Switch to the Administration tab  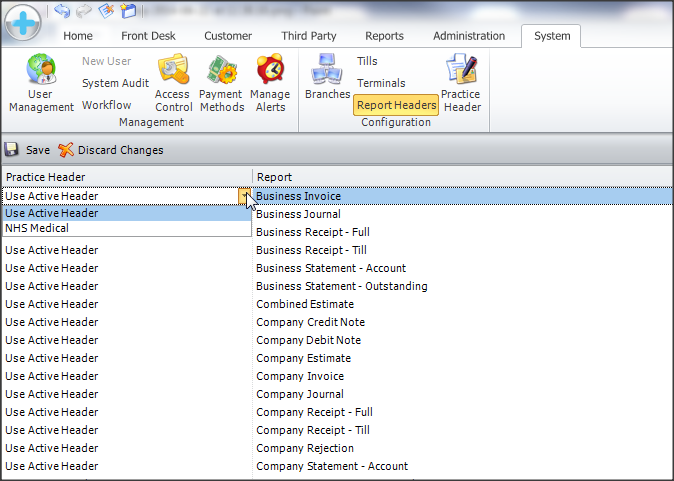click(469, 36)
